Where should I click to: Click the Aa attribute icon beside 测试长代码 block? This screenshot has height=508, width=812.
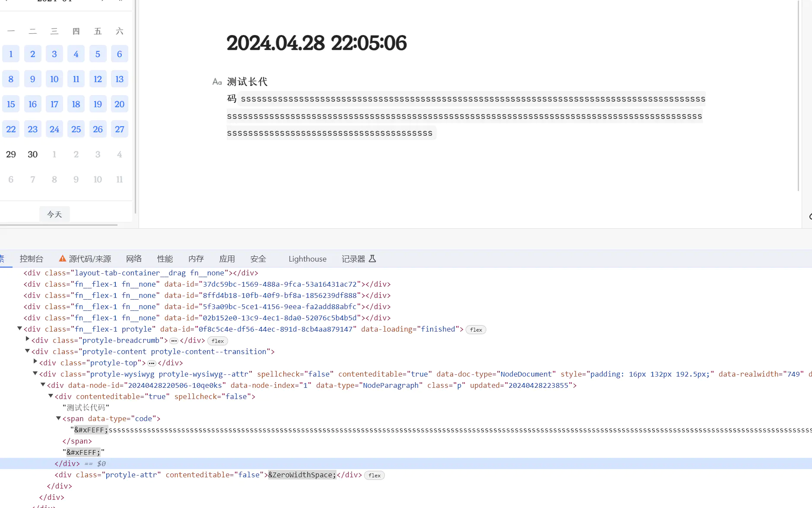coord(217,81)
